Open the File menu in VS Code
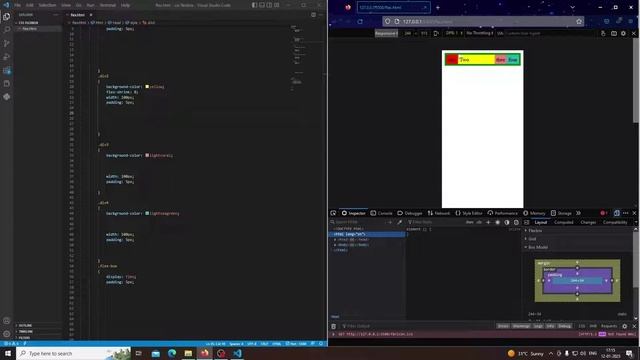 pos(18,5)
